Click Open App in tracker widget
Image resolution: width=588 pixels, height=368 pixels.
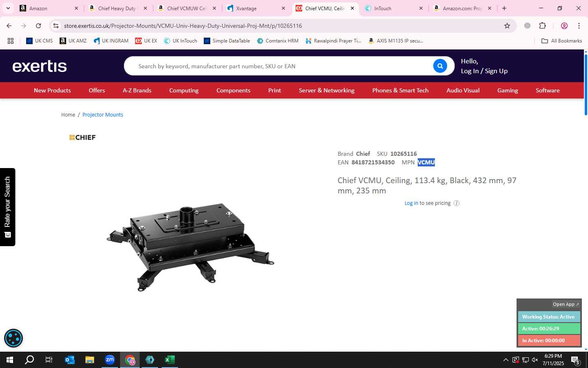click(566, 304)
